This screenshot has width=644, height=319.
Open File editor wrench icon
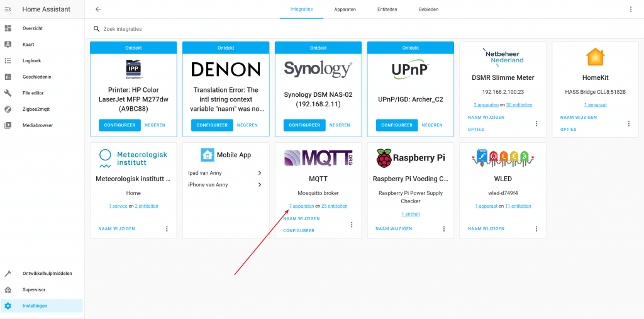click(x=8, y=93)
